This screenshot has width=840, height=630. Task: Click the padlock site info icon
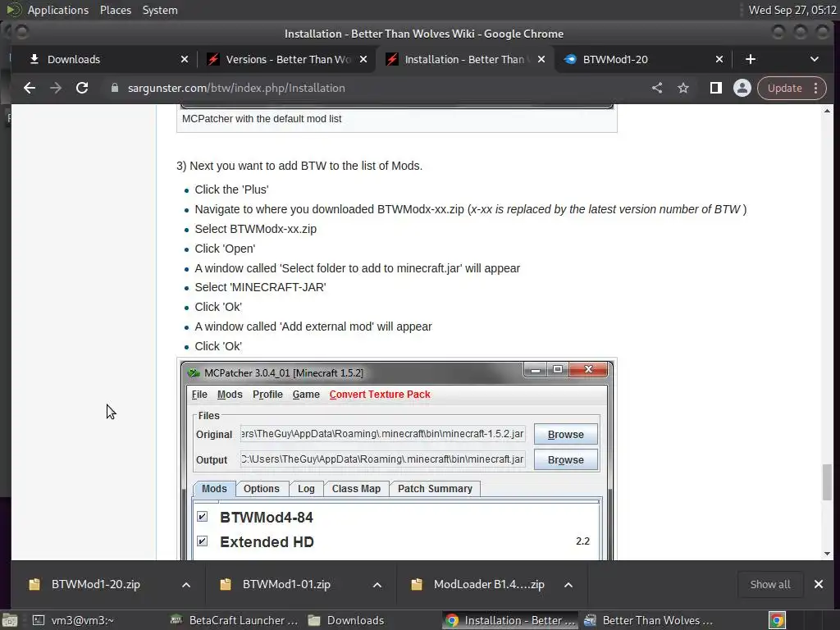tap(115, 88)
